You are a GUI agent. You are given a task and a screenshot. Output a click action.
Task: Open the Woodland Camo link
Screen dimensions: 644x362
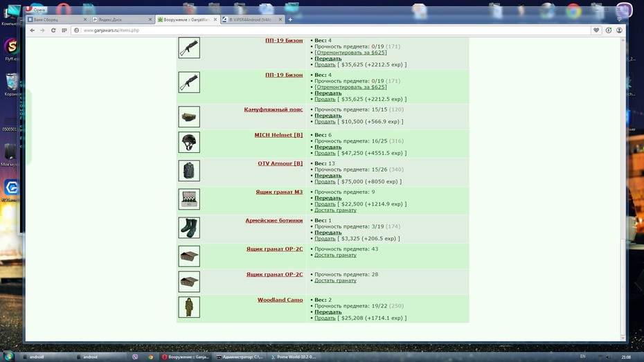[280, 300]
